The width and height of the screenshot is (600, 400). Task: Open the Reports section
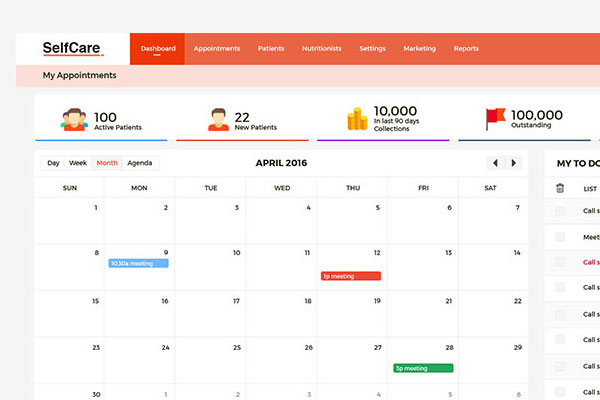pos(466,48)
